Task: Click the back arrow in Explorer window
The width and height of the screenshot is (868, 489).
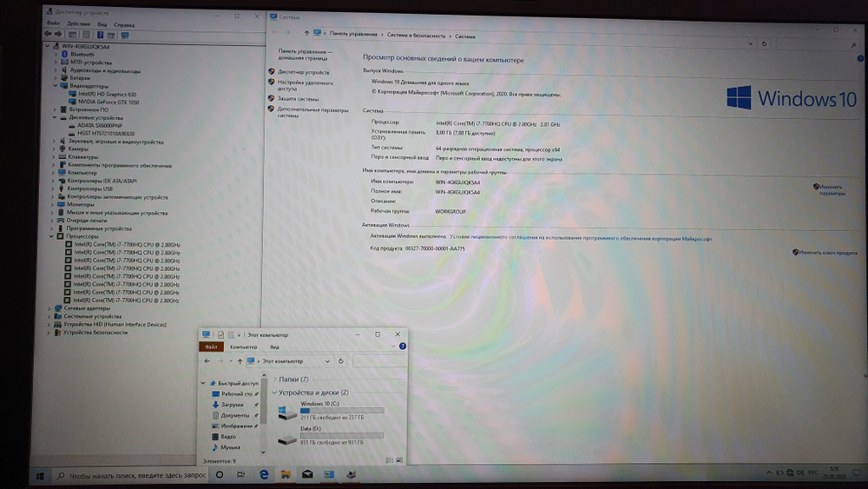Action: pyautogui.click(x=207, y=361)
